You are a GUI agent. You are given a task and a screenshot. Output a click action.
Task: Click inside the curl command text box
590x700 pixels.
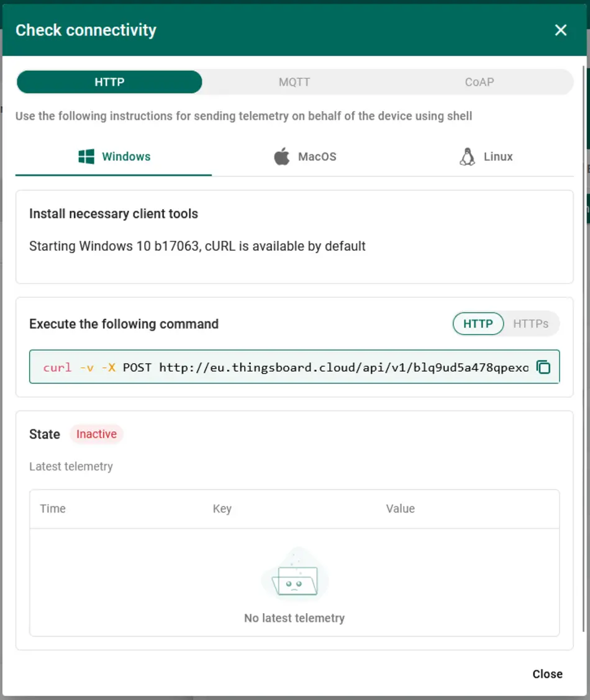click(x=286, y=367)
